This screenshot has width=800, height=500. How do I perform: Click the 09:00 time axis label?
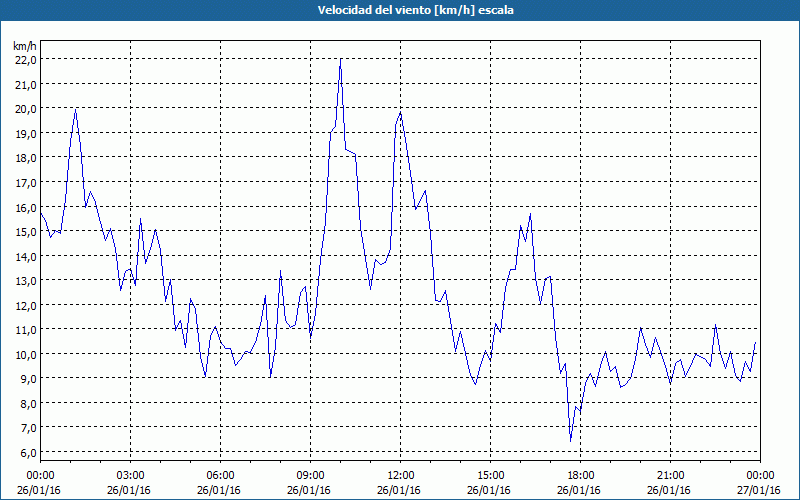pyautogui.click(x=311, y=476)
